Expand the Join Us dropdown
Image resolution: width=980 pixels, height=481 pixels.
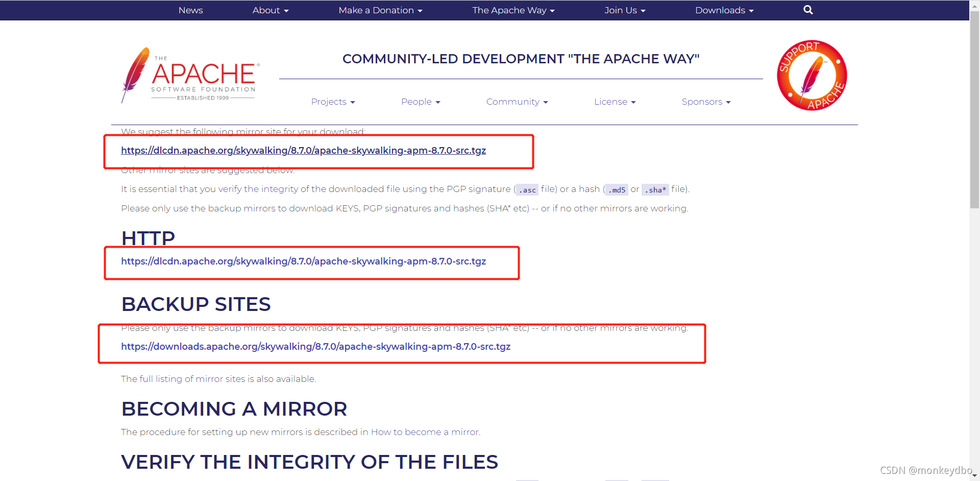tap(625, 10)
